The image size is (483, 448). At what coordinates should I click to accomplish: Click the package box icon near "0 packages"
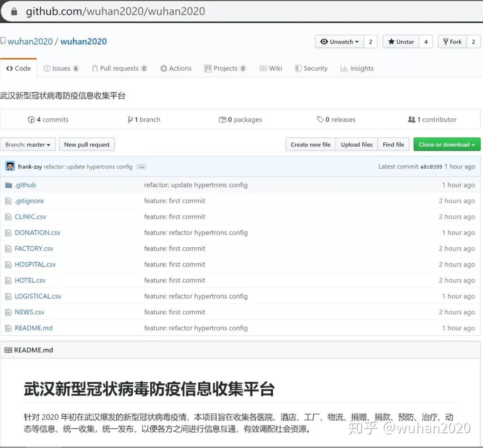[x=223, y=119]
